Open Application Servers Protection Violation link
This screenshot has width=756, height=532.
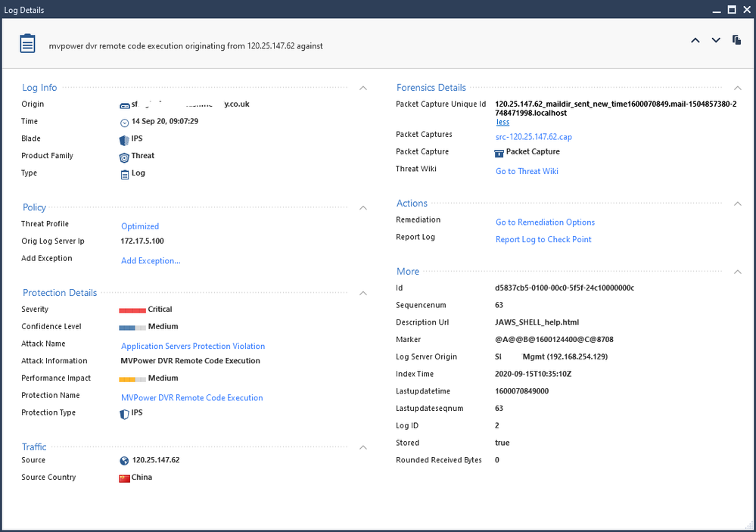click(x=193, y=347)
